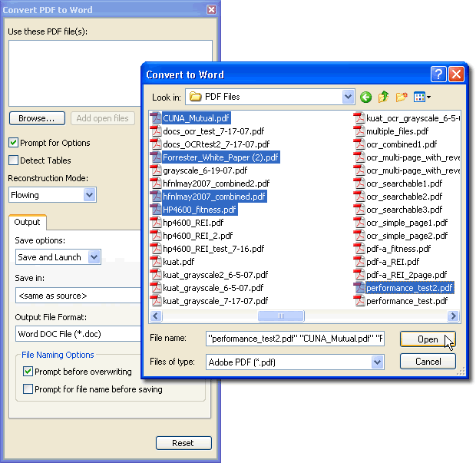Open the Reconstruction Mode dropdown

tap(90, 195)
